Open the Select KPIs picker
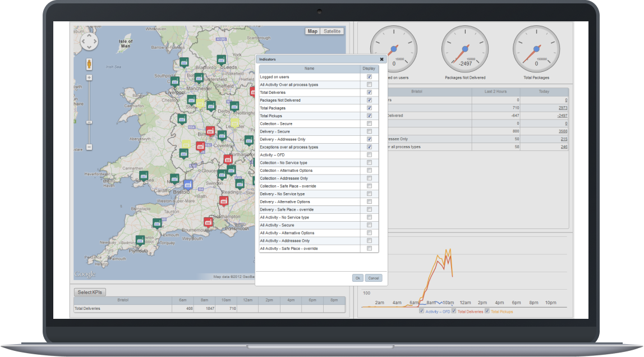The width and height of the screenshot is (644, 357). tap(90, 292)
